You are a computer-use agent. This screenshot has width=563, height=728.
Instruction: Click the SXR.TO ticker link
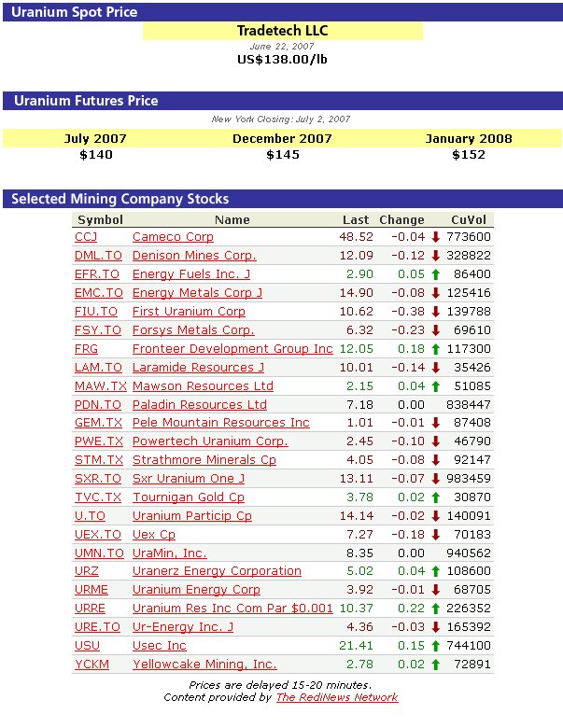click(97, 478)
